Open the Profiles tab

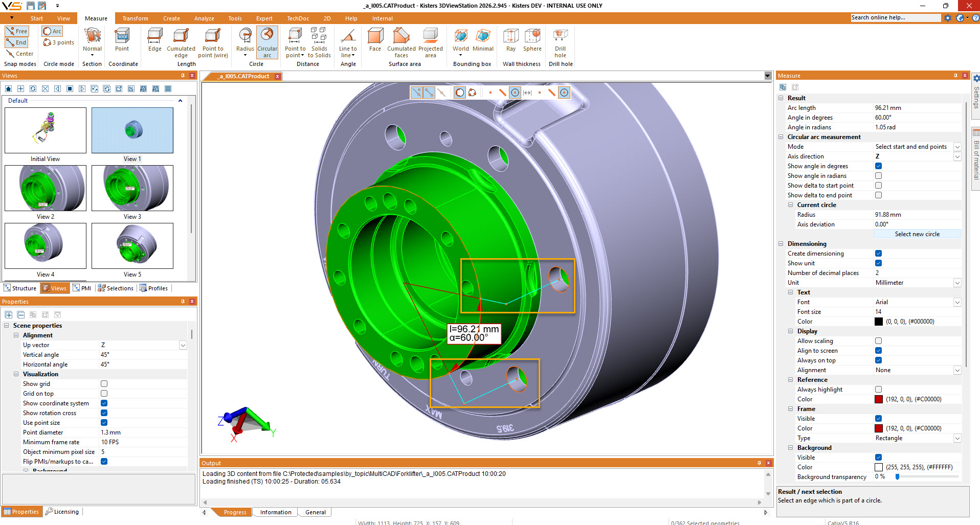153,288
